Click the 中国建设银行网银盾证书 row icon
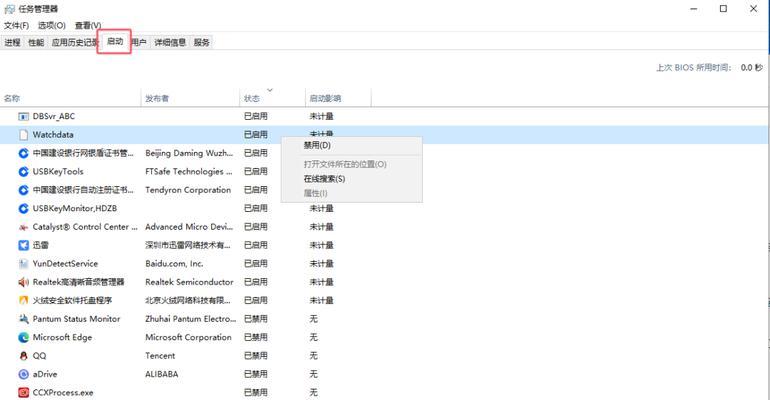This screenshot has width=770, height=400. point(23,153)
